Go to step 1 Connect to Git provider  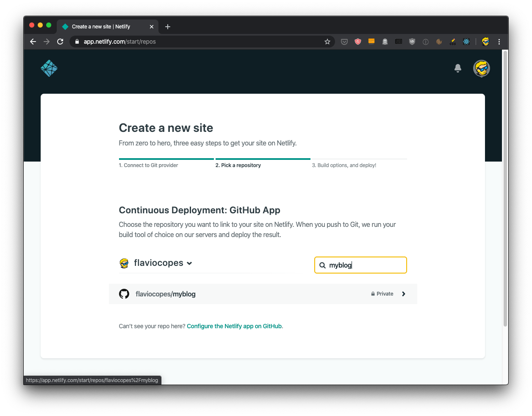coord(148,165)
